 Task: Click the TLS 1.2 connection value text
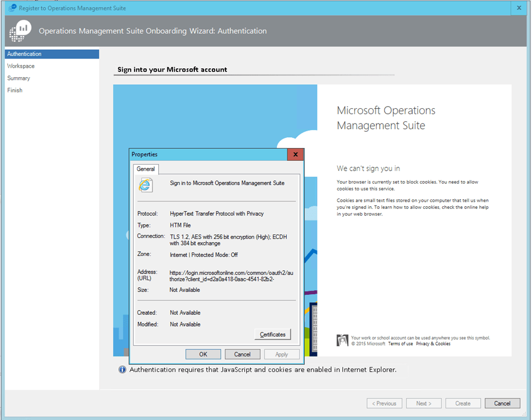pos(228,240)
